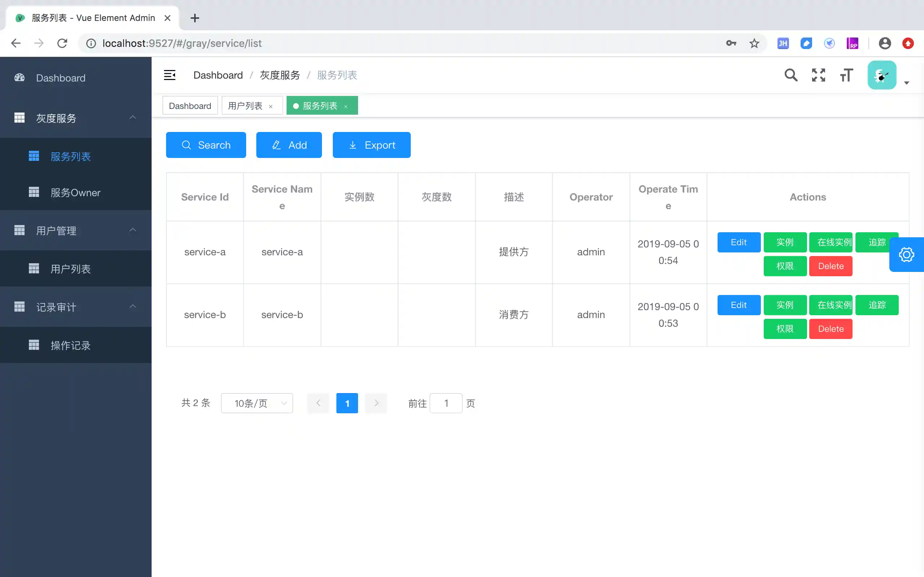Open the blue settings gear panel
Viewport: 924px width, 577px height.
[x=906, y=255]
